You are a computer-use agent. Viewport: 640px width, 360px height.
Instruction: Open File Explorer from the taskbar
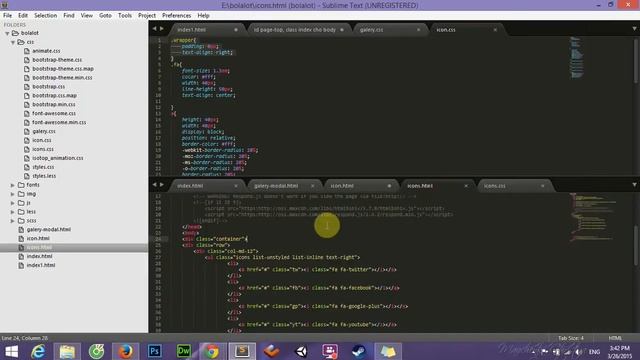67,351
